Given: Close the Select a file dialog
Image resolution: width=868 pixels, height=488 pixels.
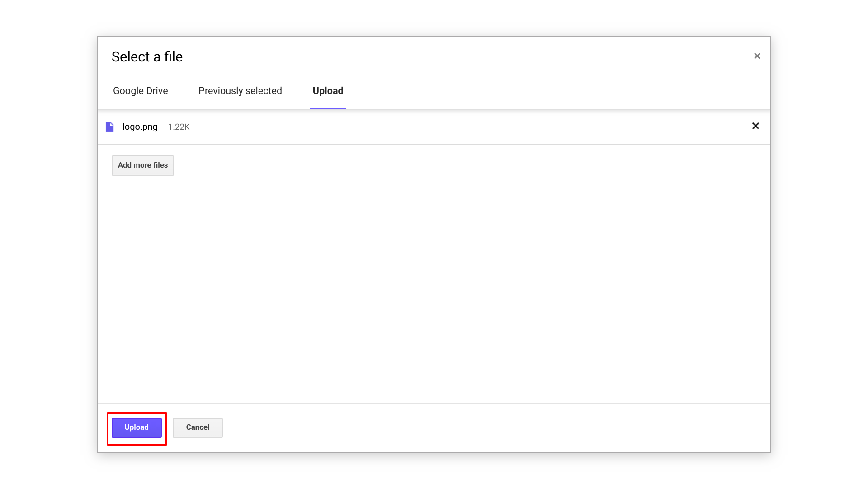Looking at the screenshot, I should click(x=757, y=56).
